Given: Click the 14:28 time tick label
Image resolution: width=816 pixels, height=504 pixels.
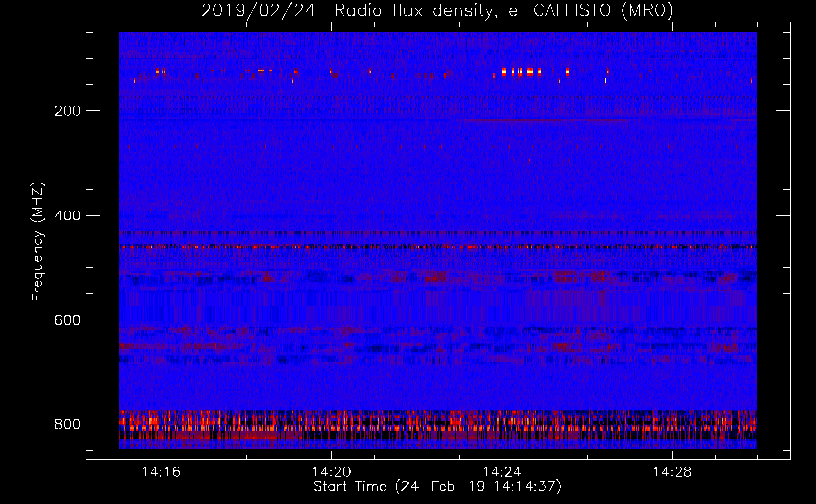Looking at the screenshot, I should coord(672,472).
